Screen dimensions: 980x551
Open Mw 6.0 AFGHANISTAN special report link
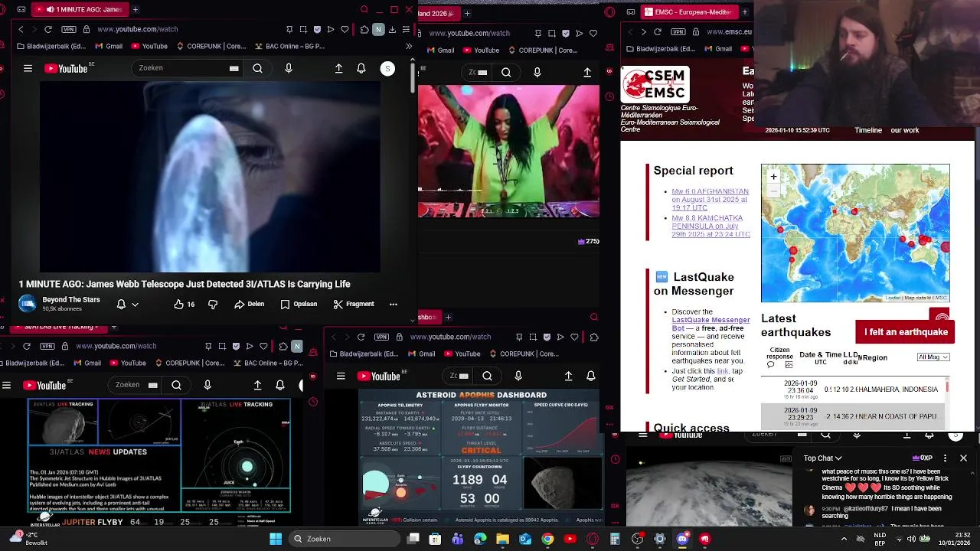(710, 200)
